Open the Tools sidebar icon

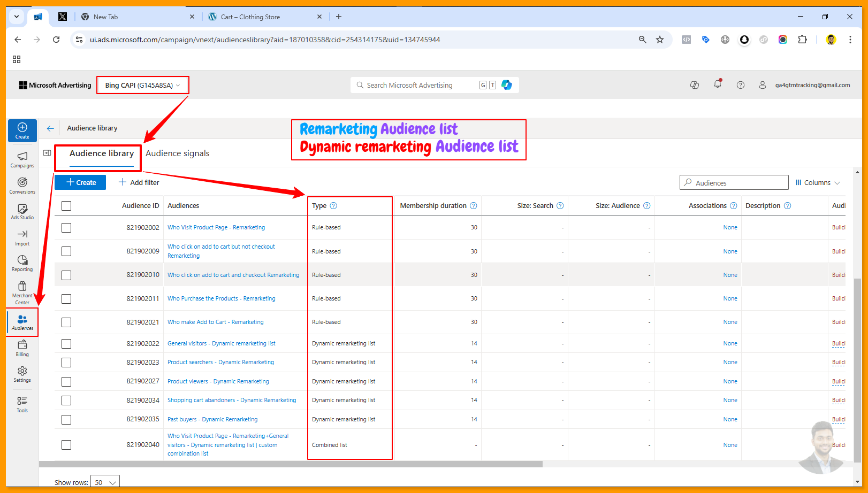22,404
